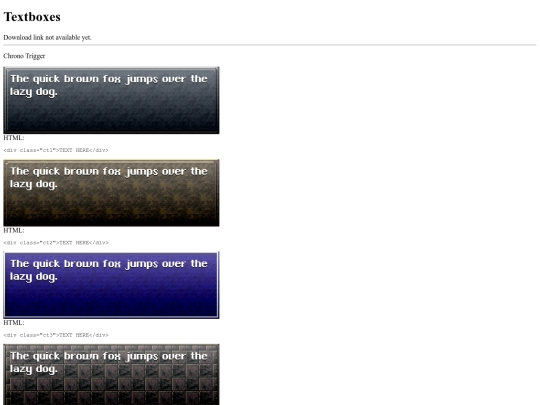This screenshot has height=405, width=540.
Task: Click the brown patterned textbox sample
Action: [111, 193]
